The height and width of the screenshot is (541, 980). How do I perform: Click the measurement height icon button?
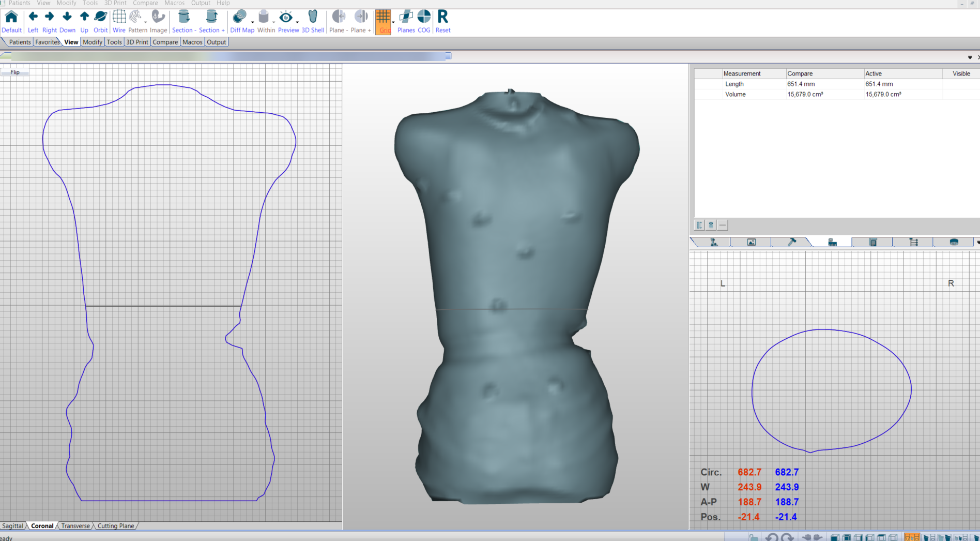point(699,225)
